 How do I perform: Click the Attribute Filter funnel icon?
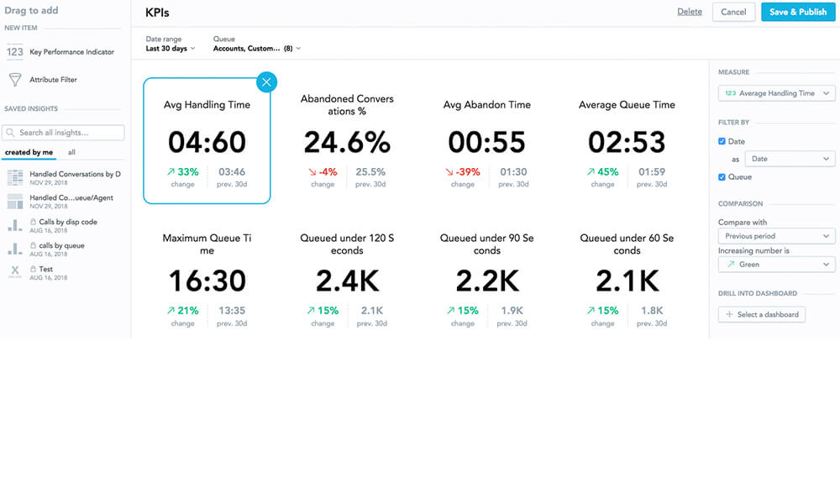[x=14, y=80]
